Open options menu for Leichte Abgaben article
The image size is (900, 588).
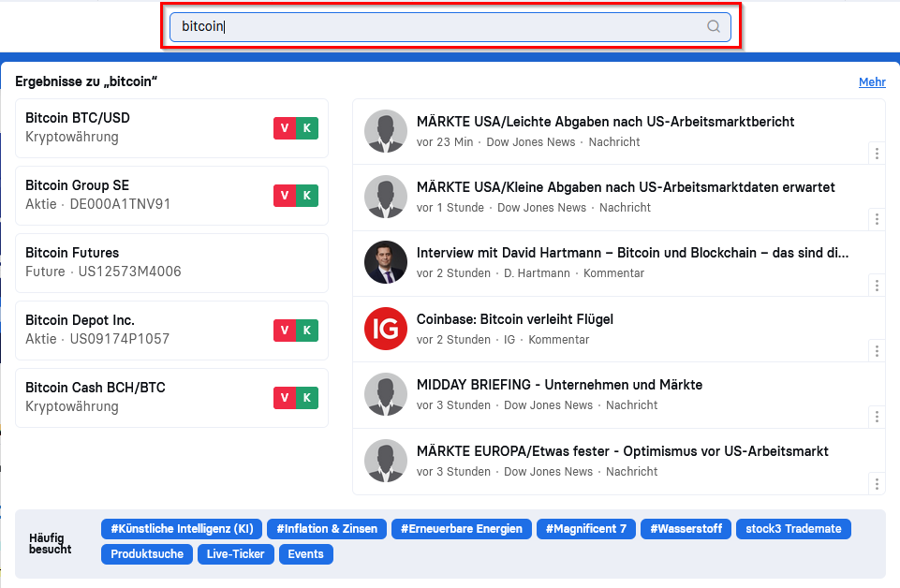tap(877, 154)
